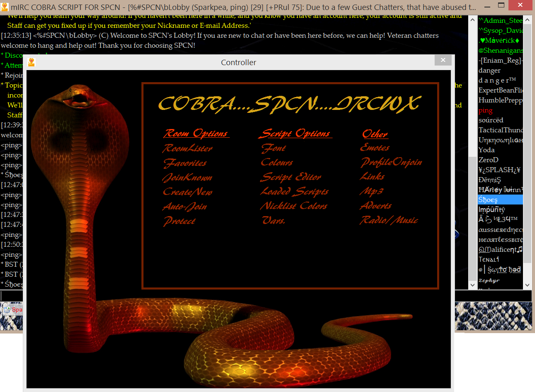The height and width of the screenshot is (392, 535).
Task: Launch the Script Editor
Action: (x=291, y=177)
